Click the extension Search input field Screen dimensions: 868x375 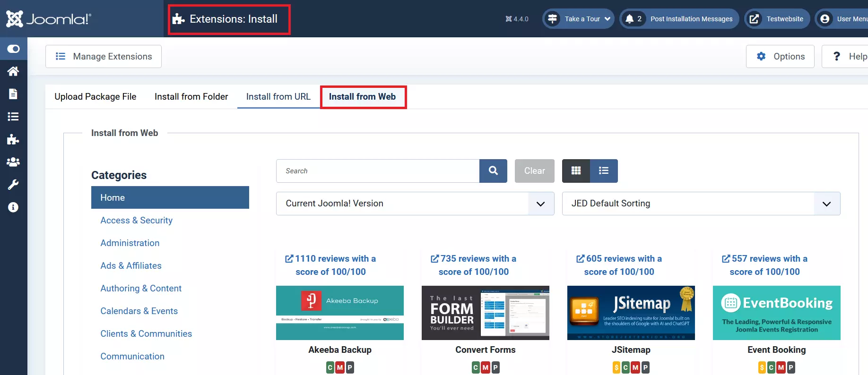pos(378,171)
